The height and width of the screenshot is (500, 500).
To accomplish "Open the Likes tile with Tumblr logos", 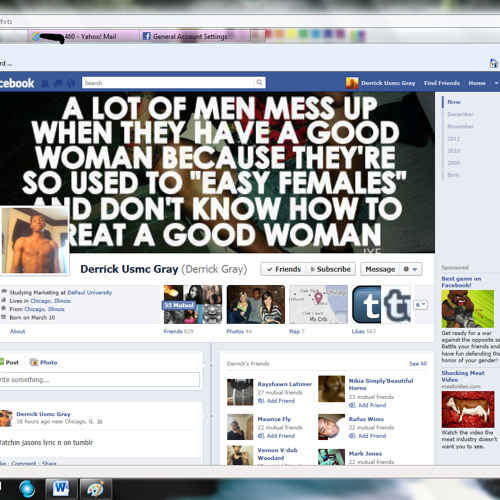I will 381,304.
